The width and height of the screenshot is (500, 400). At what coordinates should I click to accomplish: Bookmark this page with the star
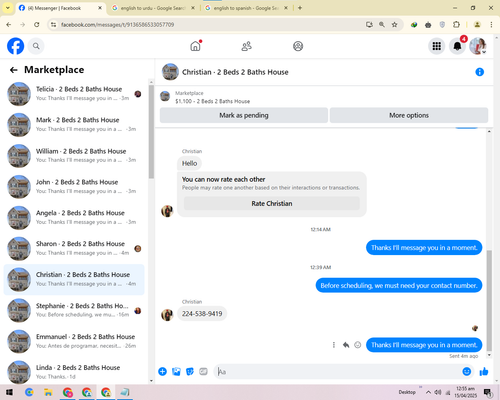[x=394, y=24]
